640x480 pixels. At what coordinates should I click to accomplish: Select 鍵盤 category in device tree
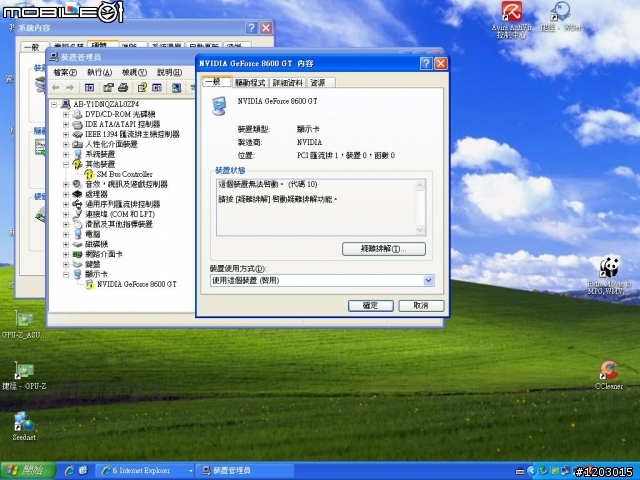(x=93, y=264)
